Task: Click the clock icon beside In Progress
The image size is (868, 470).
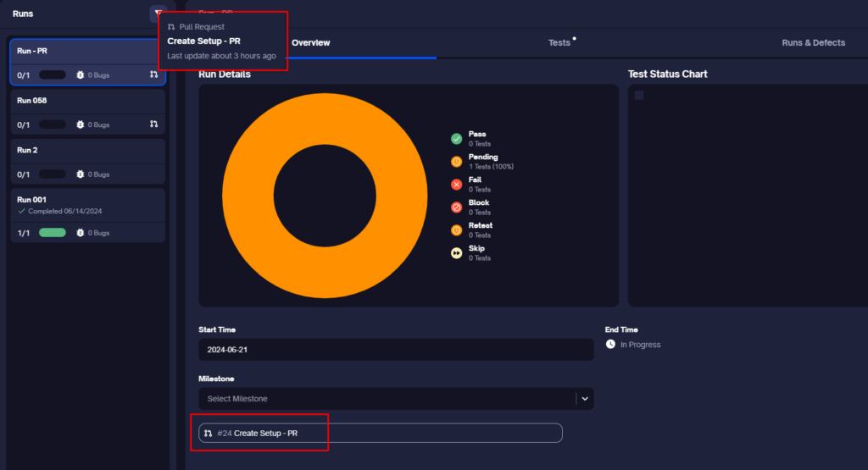Action: click(x=610, y=344)
